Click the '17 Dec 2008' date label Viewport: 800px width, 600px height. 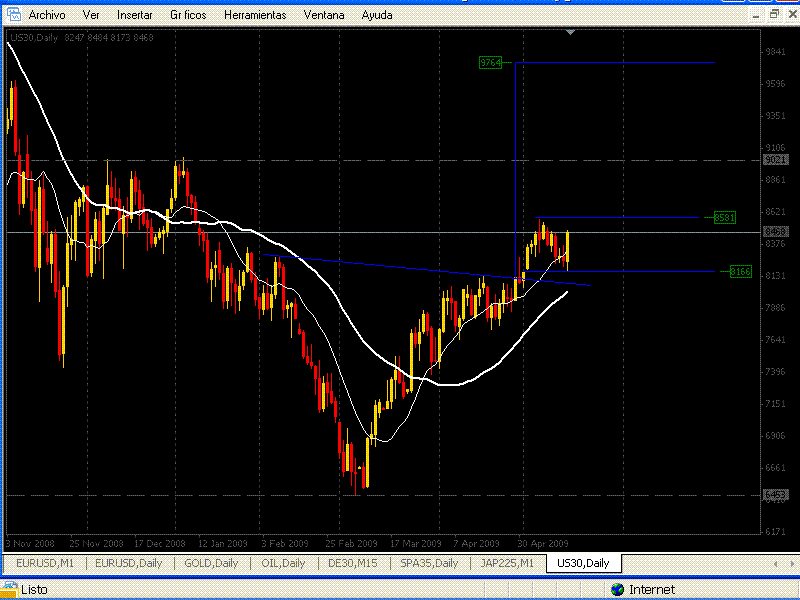pyautogui.click(x=160, y=543)
